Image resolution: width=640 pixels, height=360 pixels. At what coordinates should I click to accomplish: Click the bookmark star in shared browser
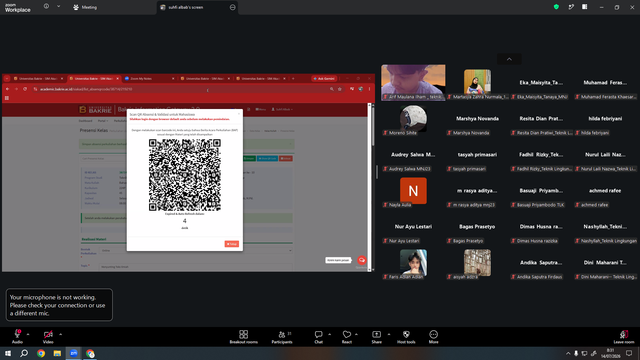click(340, 89)
